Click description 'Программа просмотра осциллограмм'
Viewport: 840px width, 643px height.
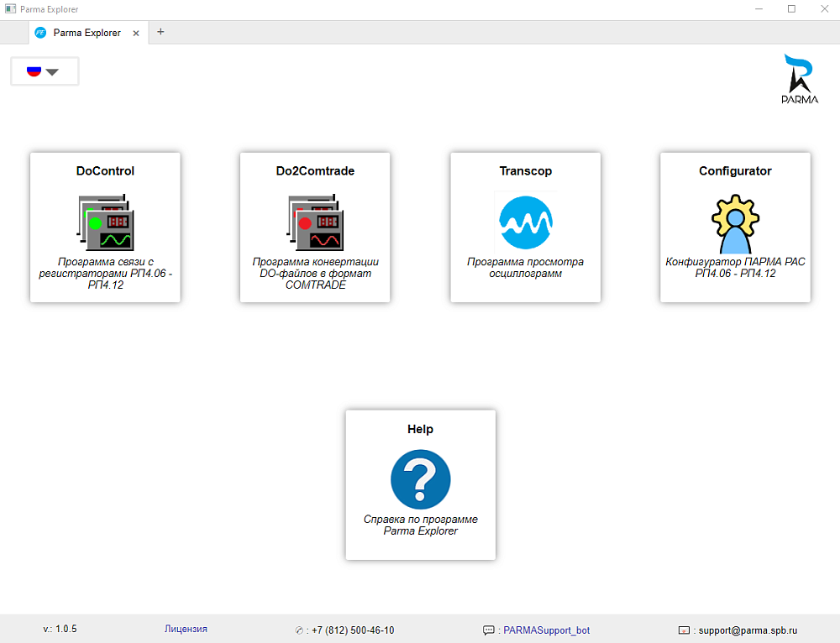coord(526,267)
